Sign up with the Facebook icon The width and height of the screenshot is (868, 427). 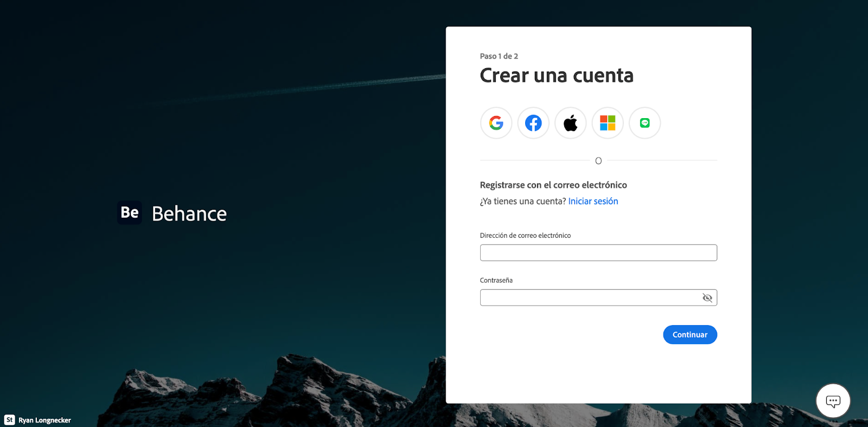click(533, 123)
